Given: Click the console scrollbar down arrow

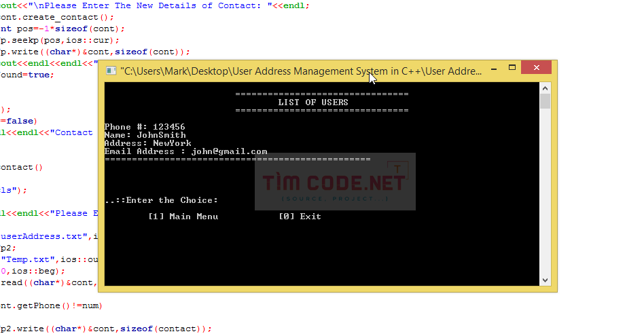Looking at the screenshot, I should (x=545, y=280).
